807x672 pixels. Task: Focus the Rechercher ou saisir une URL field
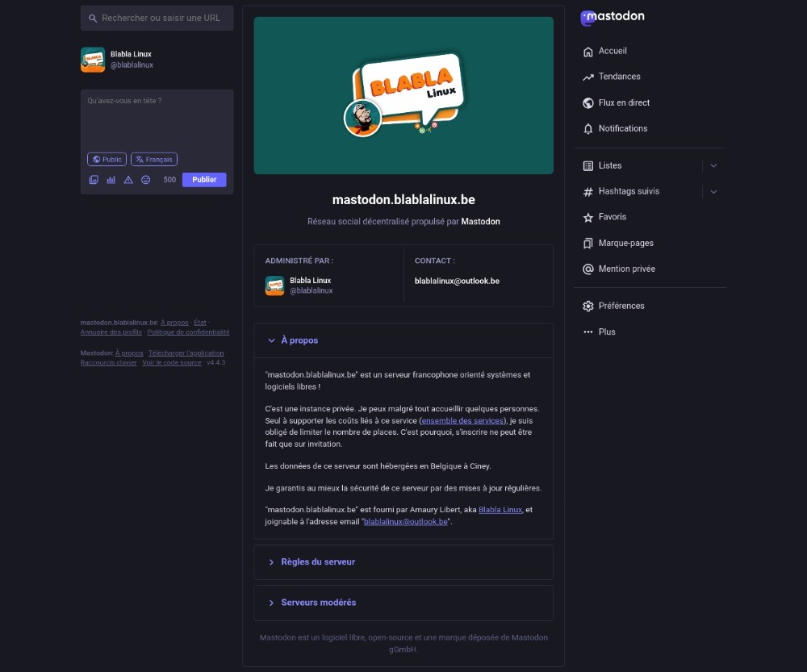click(157, 18)
